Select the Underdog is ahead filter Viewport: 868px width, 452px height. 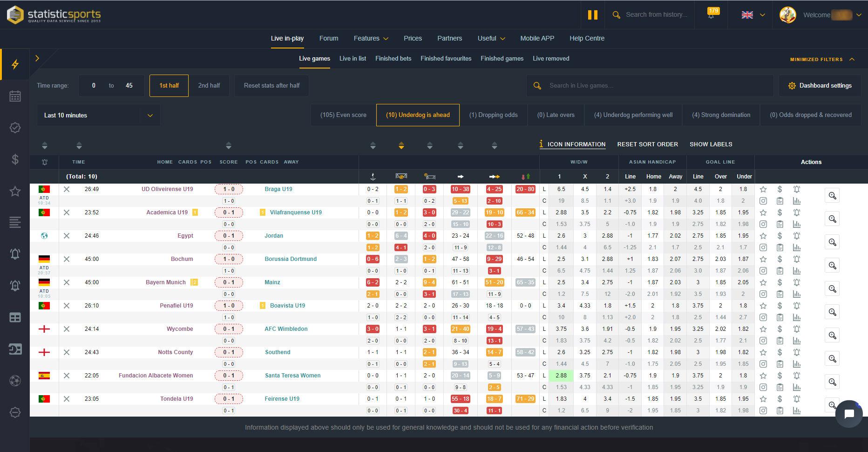click(x=418, y=115)
